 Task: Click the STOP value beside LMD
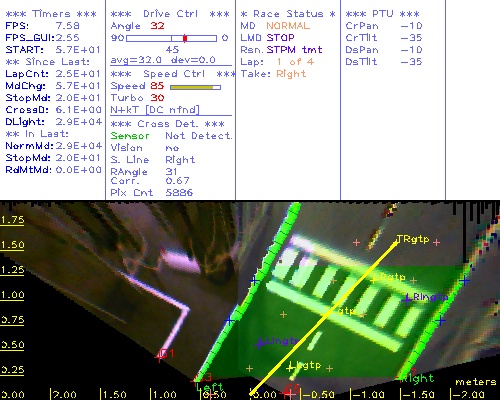[280, 38]
